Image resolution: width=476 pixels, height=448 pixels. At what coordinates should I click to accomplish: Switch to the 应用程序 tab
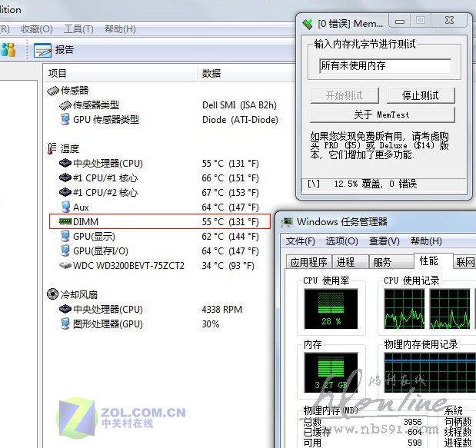[308, 262]
